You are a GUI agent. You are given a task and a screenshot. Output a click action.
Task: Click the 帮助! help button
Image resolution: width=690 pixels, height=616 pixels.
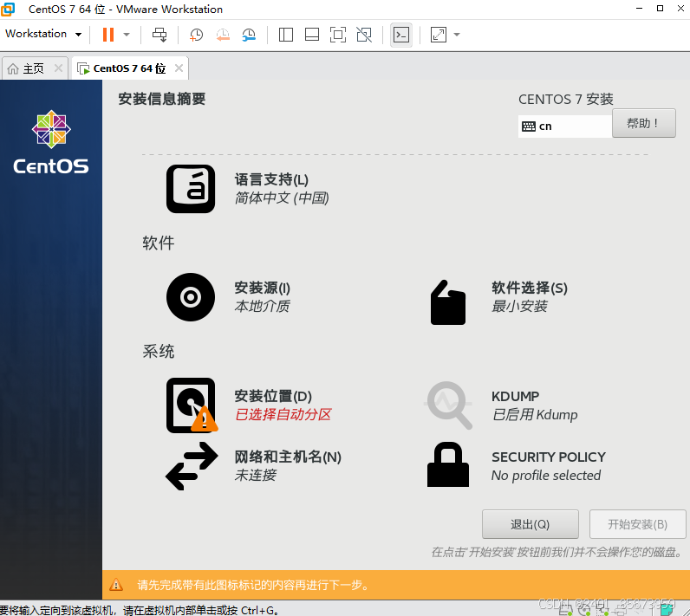pyautogui.click(x=644, y=123)
